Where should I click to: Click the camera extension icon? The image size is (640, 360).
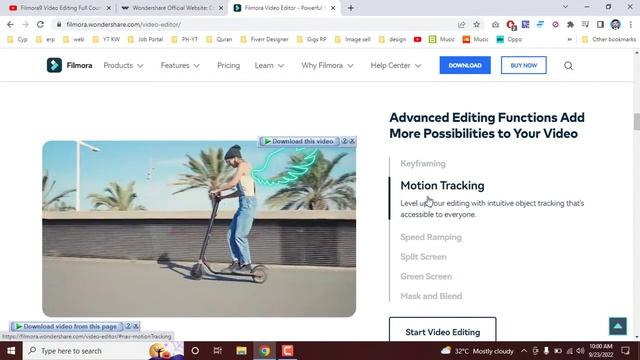click(495, 24)
